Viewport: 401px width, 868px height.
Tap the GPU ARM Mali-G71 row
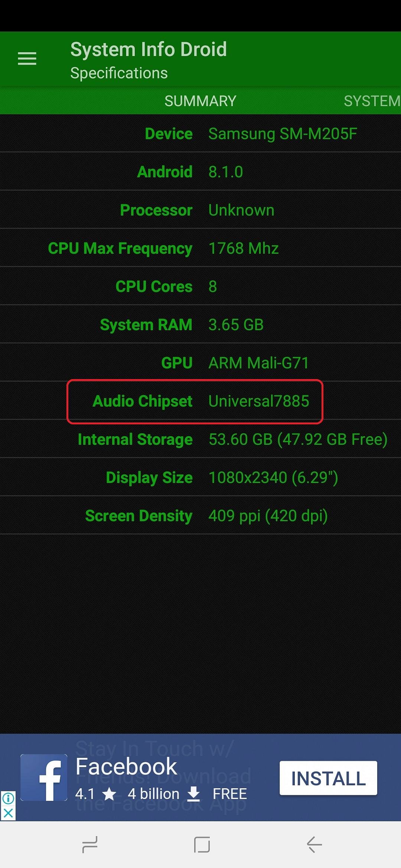coord(200,363)
